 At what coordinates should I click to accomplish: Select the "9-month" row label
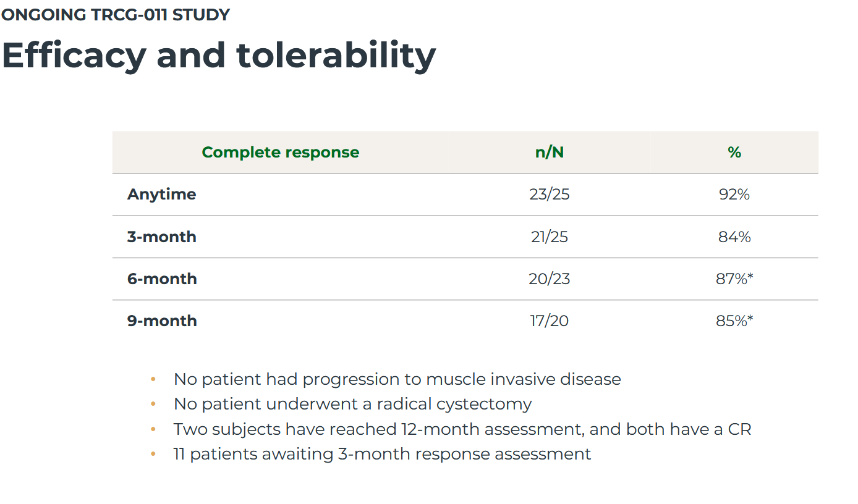coord(162,321)
